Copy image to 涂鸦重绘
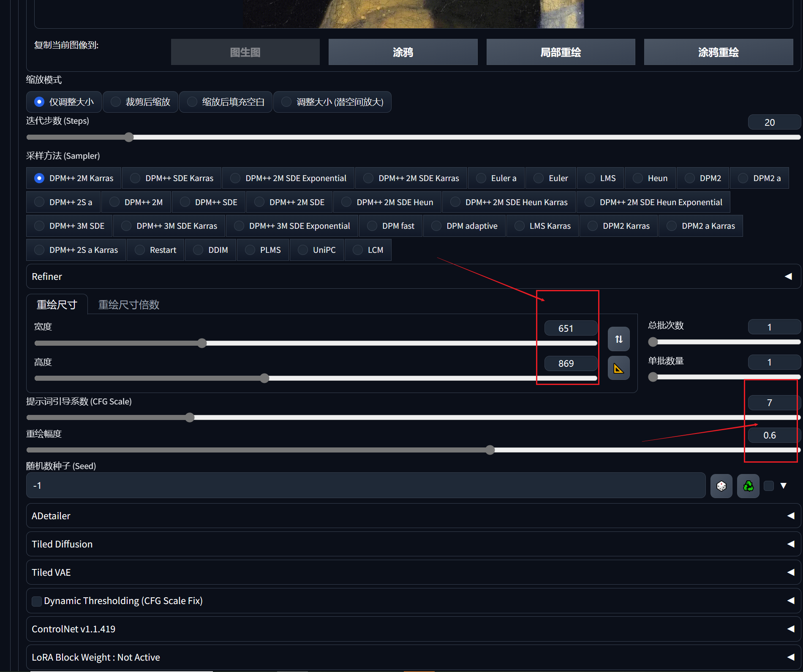The image size is (803, 672). pos(718,52)
